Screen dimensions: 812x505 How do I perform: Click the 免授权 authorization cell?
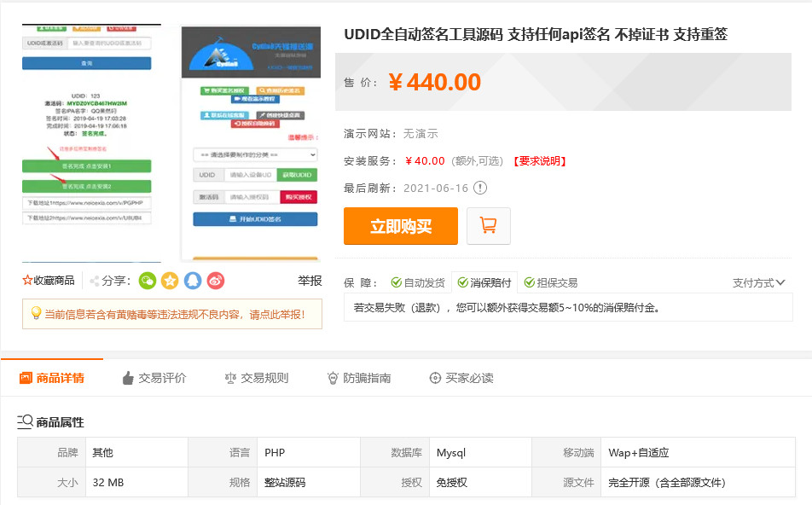tap(480, 483)
